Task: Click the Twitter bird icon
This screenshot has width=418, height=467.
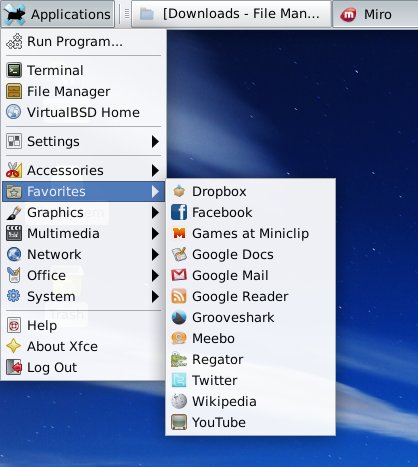Action: pos(179,380)
